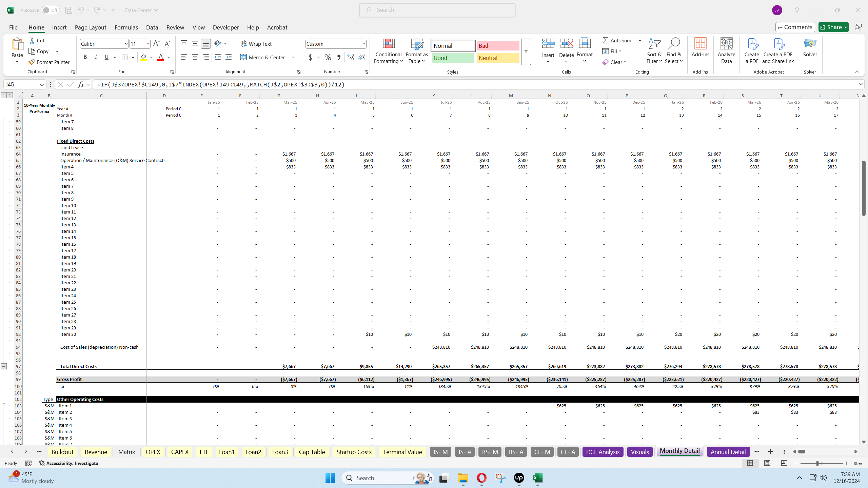Click the Save icon in title bar

[69, 10]
